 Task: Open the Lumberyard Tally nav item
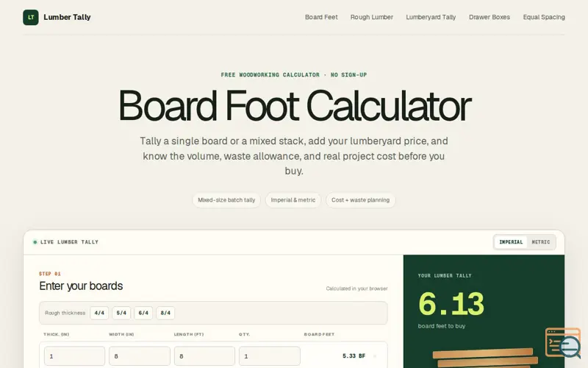[x=431, y=17]
